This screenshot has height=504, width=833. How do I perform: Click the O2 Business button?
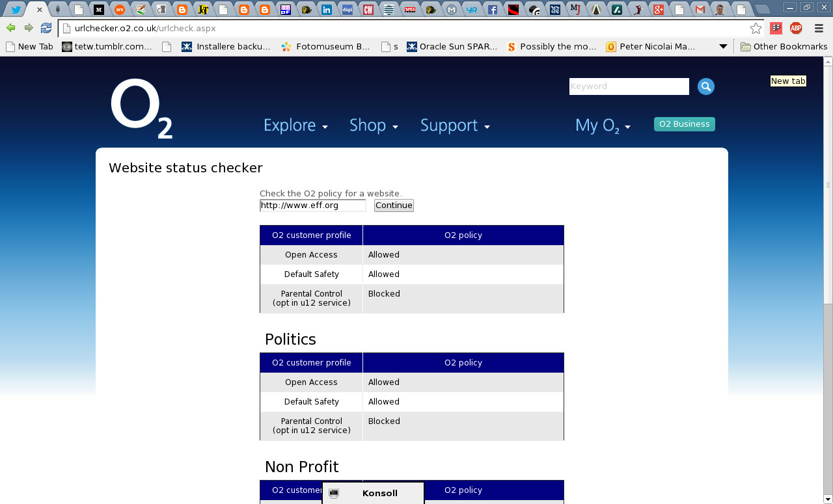(685, 124)
